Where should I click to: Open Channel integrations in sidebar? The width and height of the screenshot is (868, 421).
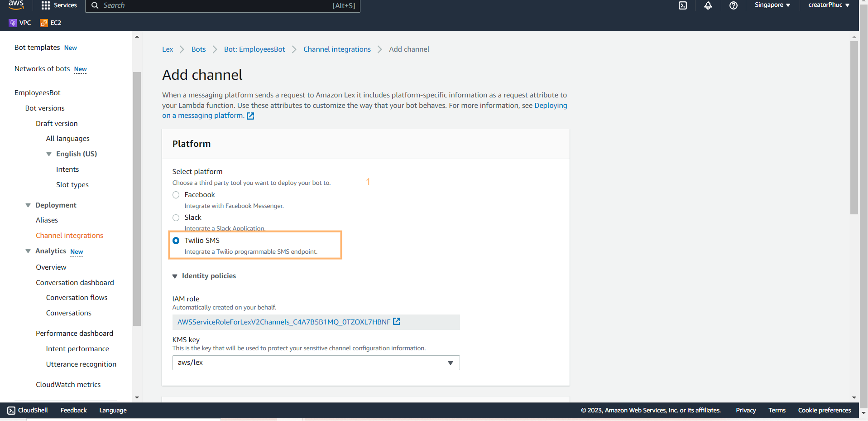click(70, 236)
